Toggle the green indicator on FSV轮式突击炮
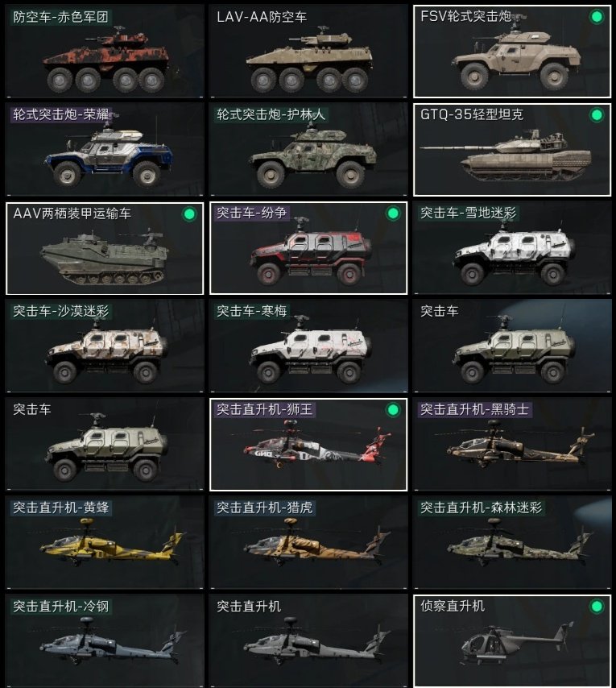Screen dimensions: 616x688 click(596, 17)
